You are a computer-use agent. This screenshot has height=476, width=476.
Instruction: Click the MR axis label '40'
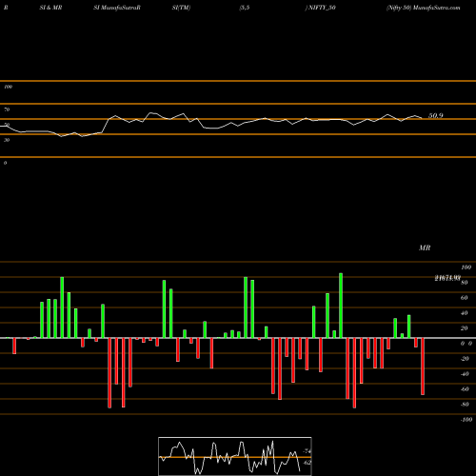coord(464,313)
